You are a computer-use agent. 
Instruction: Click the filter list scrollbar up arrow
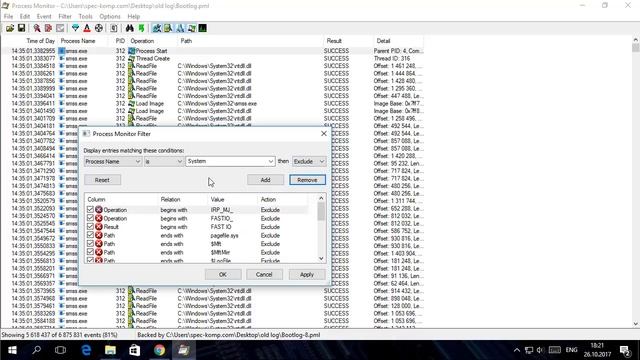coord(321,198)
